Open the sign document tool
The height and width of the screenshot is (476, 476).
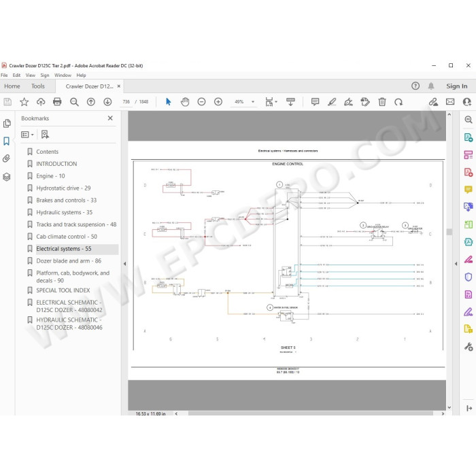pos(348,102)
